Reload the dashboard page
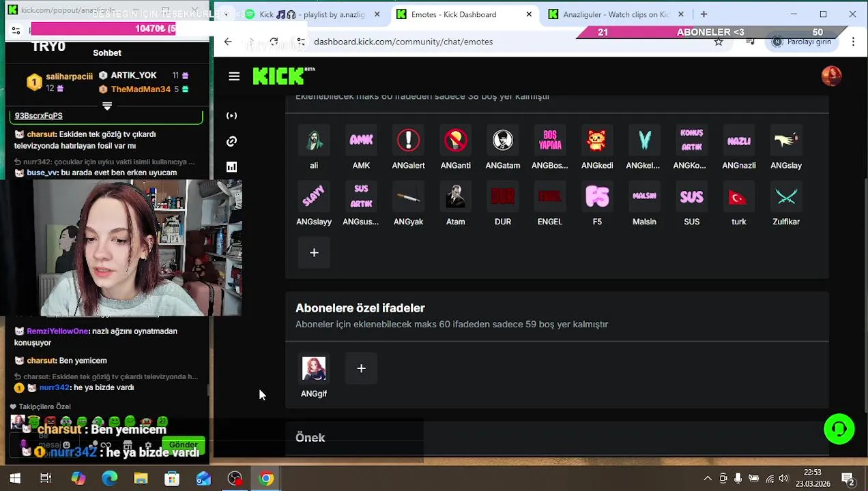The image size is (868, 491). 274,42
